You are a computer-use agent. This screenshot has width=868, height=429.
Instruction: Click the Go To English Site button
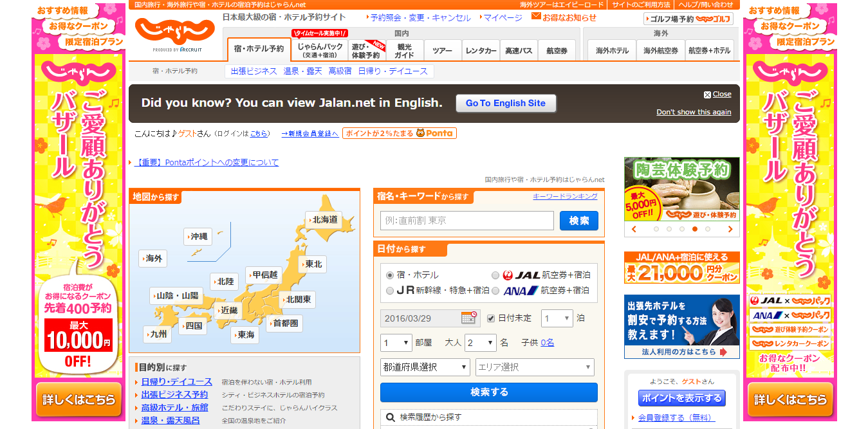pyautogui.click(x=506, y=103)
